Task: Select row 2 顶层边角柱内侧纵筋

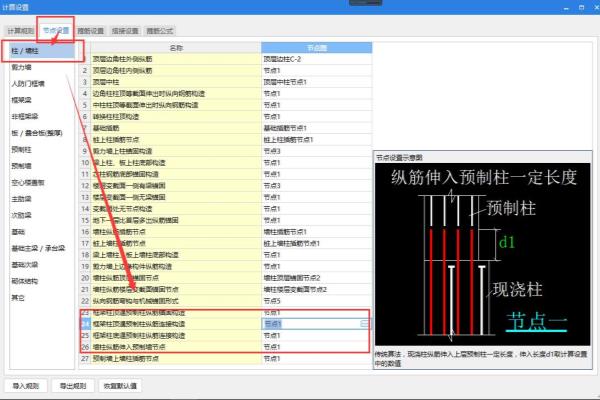Action: (176, 70)
